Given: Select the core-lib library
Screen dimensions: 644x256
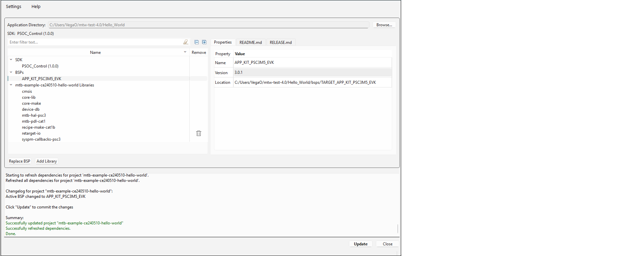Looking at the screenshot, I should [29, 97].
